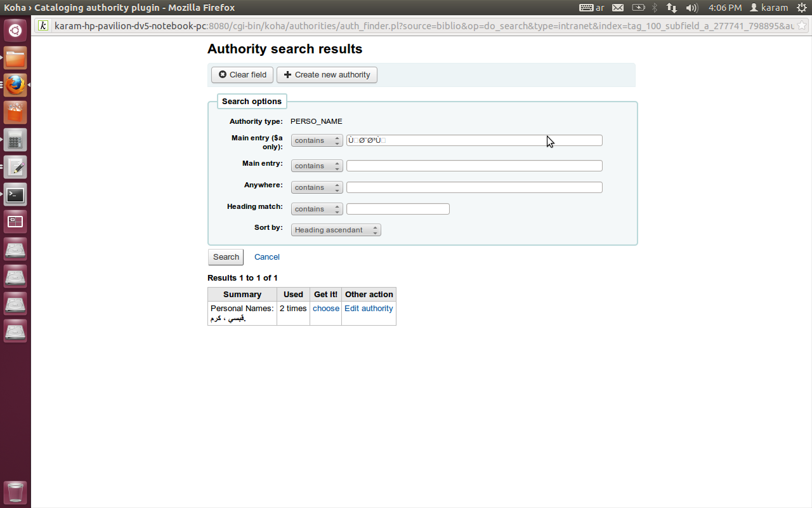
Task: Open the 'Heading match' contains dropdown
Action: (x=317, y=209)
